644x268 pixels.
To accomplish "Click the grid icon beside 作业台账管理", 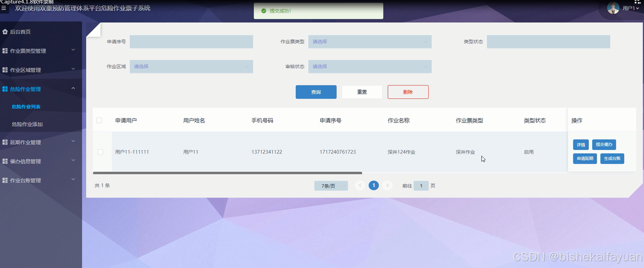I will pos(5,180).
